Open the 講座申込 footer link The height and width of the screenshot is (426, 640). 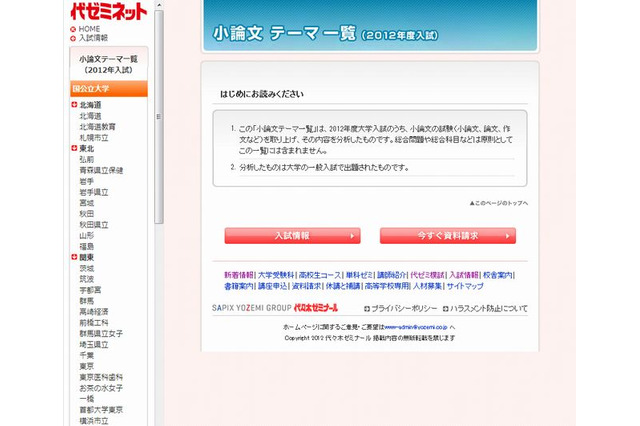[273, 286]
